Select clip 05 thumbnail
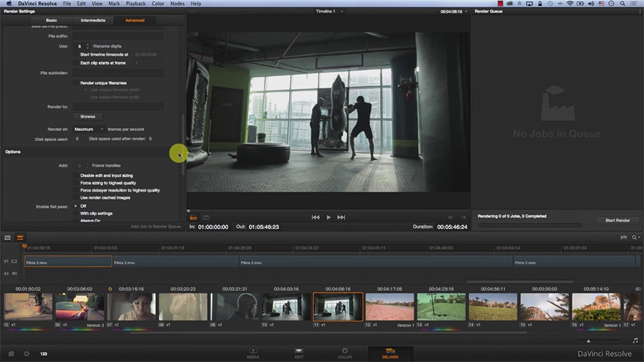The height and width of the screenshot is (362, 644). (x=28, y=306)
